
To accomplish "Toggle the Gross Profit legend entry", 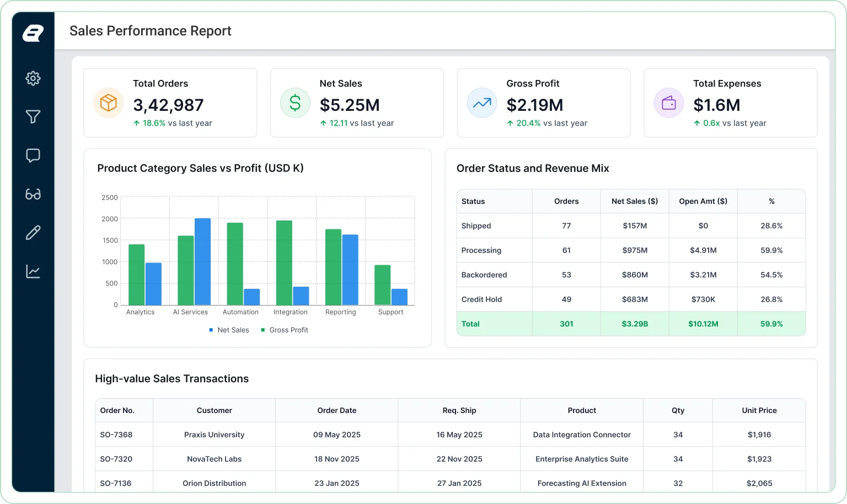I will (x=285, y=330).
